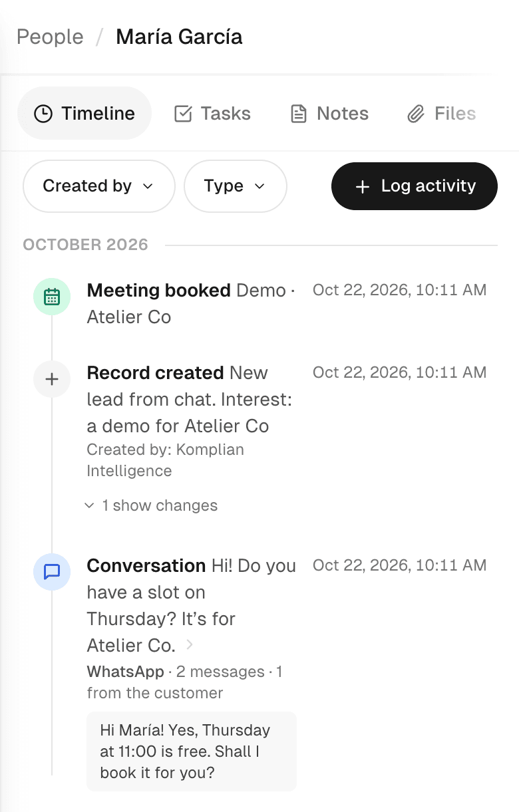
Task: Click the checkbox icon in the Tasks tab
Action: pos(183,114)
